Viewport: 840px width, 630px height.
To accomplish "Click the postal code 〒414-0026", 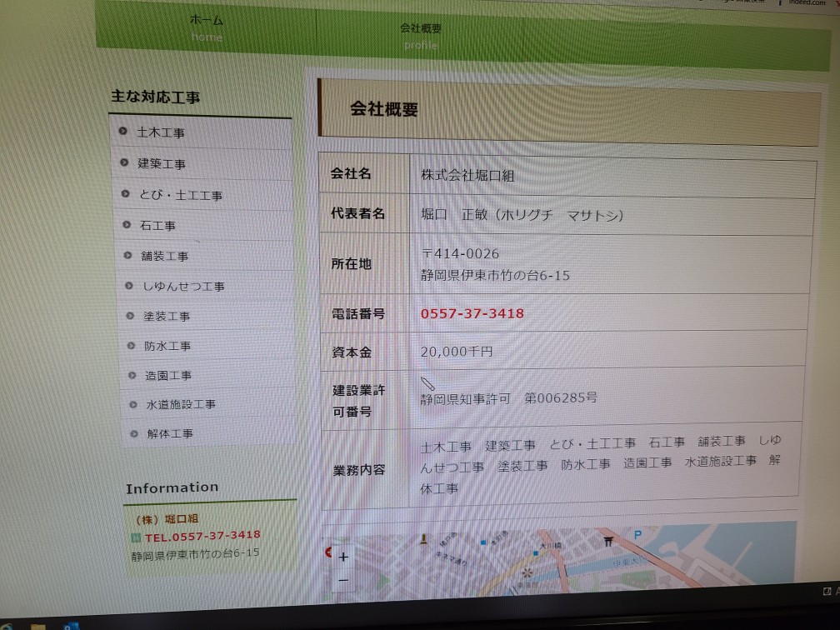I will (x=460, y=253).
